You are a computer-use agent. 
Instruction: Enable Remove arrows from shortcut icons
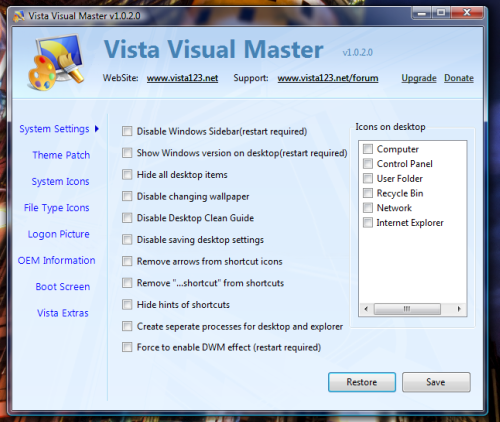coord(127,261)
